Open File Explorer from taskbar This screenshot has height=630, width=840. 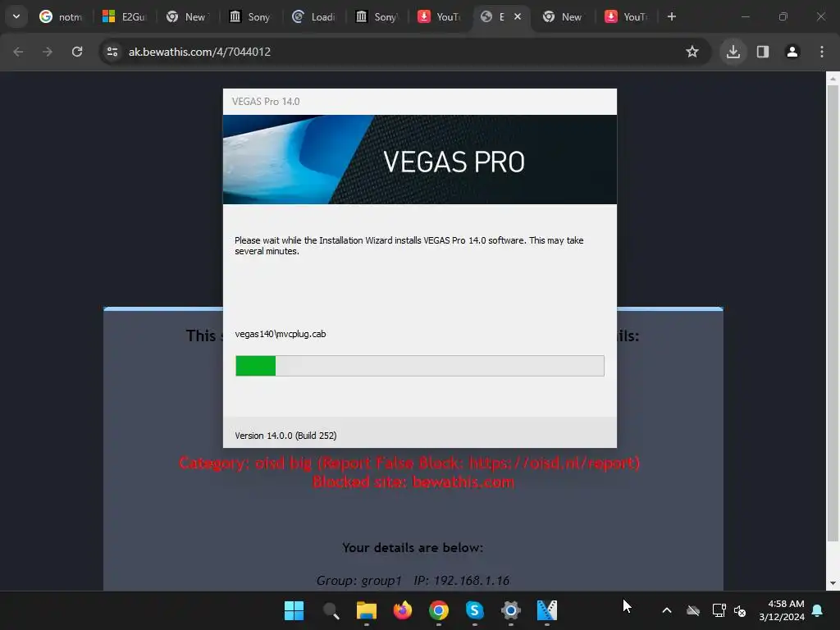tap(367, 610)
